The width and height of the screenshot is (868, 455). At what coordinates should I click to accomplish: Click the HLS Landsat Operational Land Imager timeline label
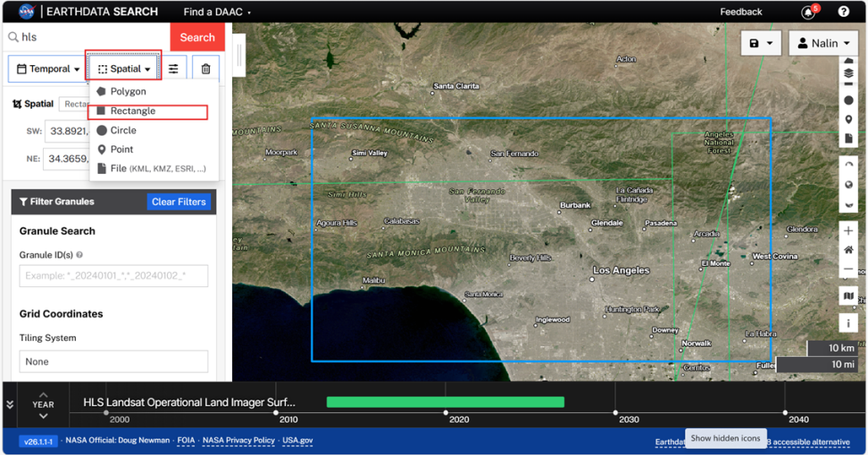click(x=188, y=402)
